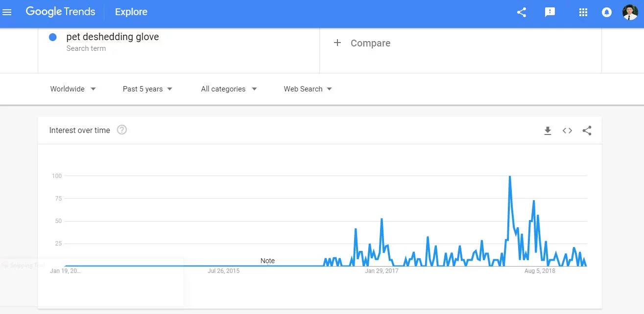Click the share icon in header

(522, 13)
